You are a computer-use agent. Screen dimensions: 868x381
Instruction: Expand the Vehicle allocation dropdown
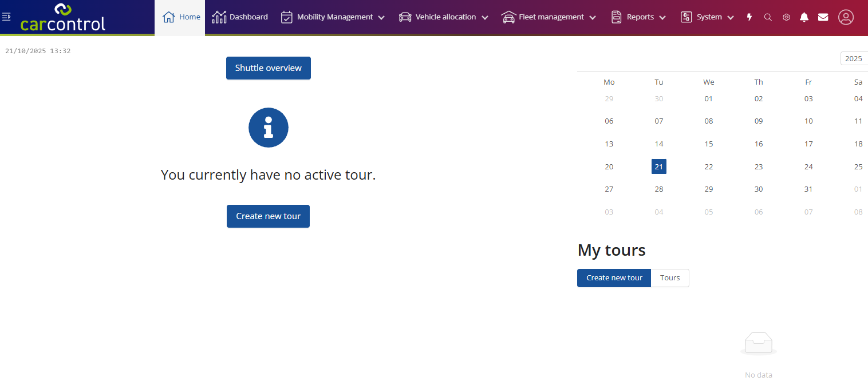tap(444, 17)
